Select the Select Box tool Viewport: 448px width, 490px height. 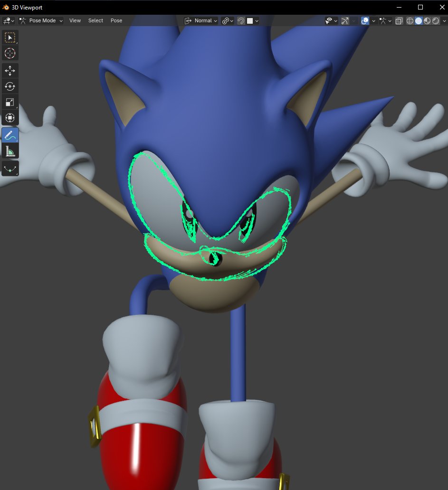coord(10,38)
